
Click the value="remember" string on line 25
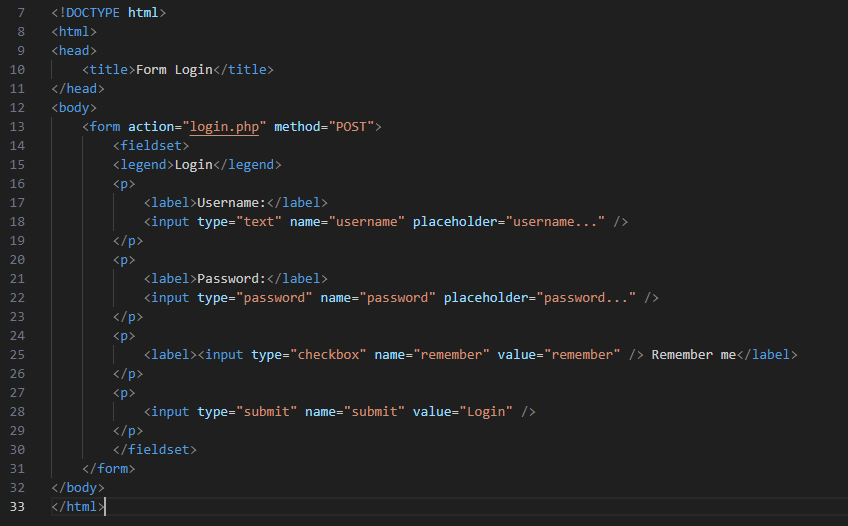(x=582, y=355)
